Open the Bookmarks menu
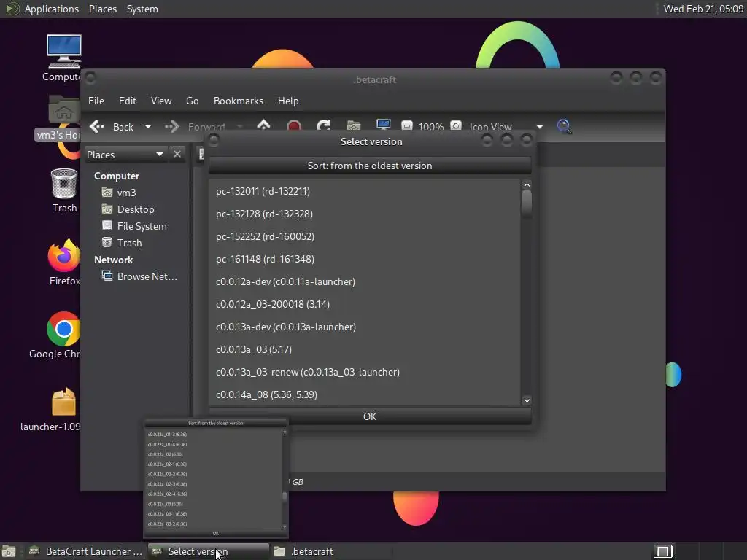 [x=239, y=101]
